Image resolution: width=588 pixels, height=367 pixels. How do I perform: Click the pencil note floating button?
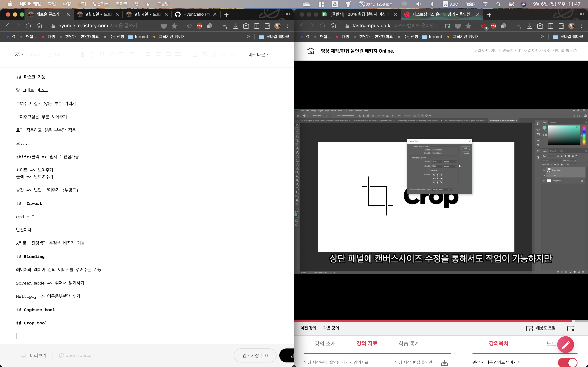[x=565, y=344]
